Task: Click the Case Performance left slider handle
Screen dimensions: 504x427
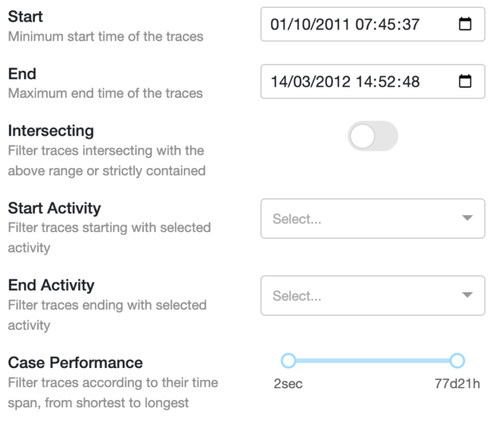Action: click(287, 360)
